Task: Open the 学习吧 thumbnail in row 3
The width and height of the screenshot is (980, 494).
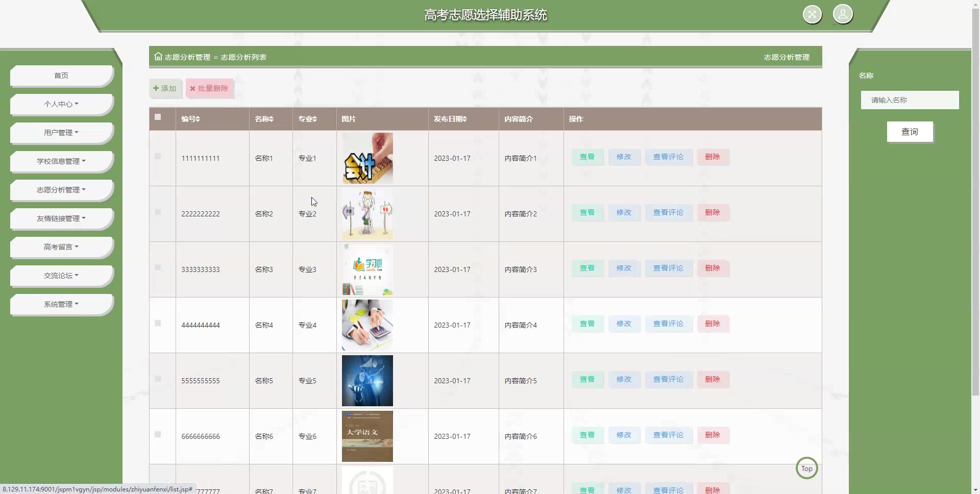Action: (x=367, y=269)
